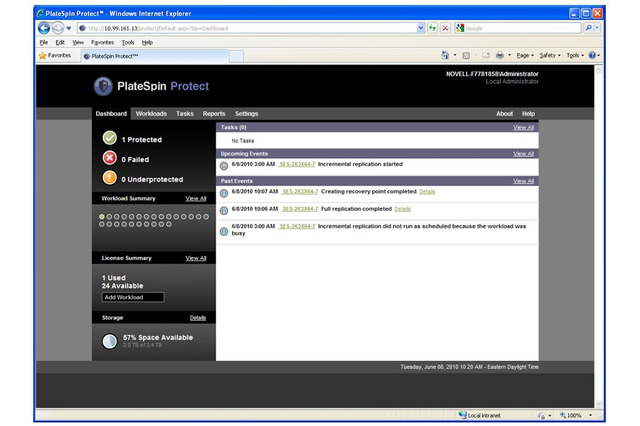Switch to the Workloads tab
The image size is (640, 426).
pos(151,114)
